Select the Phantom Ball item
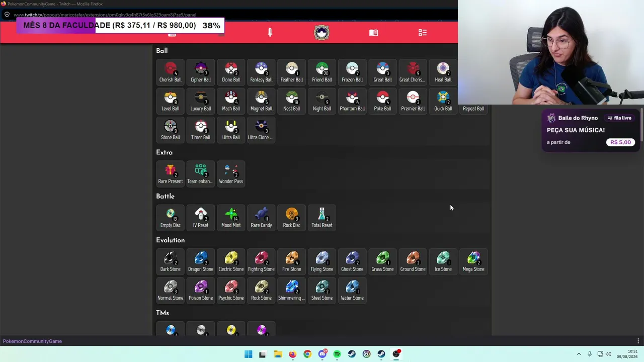 pyautogui.click(x=352, y=101)
